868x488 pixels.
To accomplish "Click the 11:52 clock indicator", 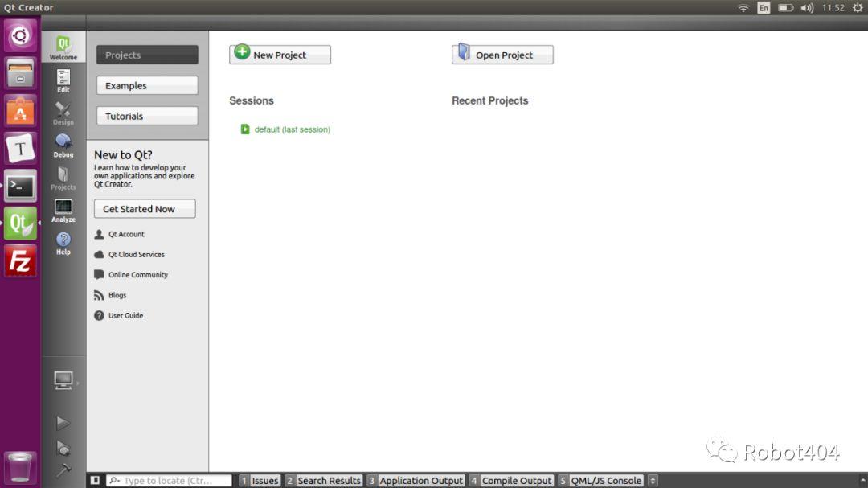I will 833,8.
